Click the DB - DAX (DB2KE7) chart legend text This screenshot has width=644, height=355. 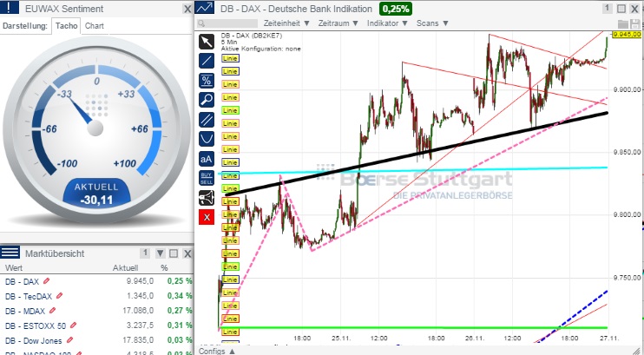[252, 36]
